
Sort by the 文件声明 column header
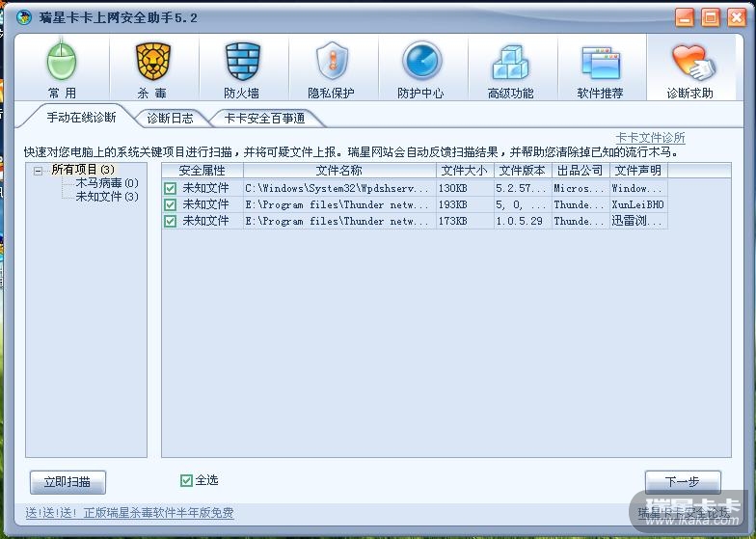(638, 170)
